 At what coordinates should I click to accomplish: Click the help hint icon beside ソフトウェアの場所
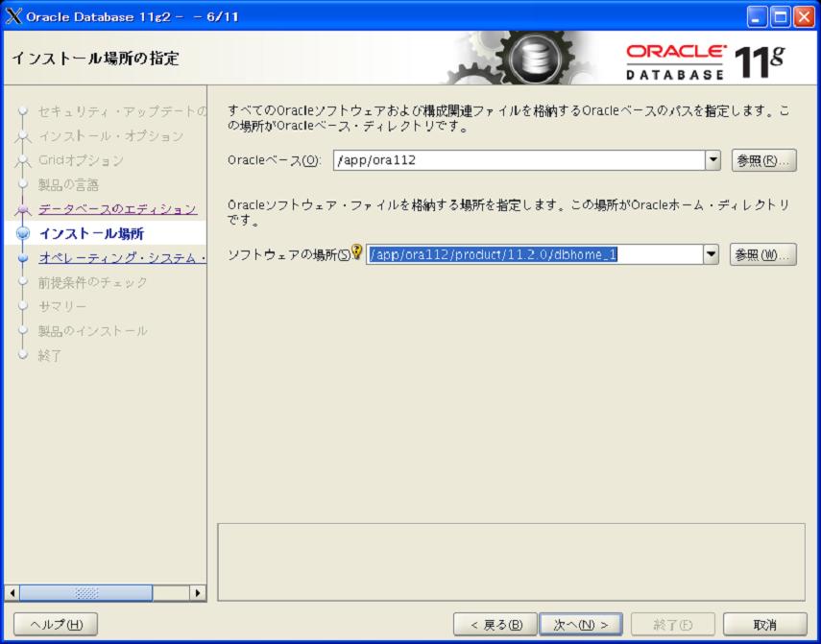356,251
